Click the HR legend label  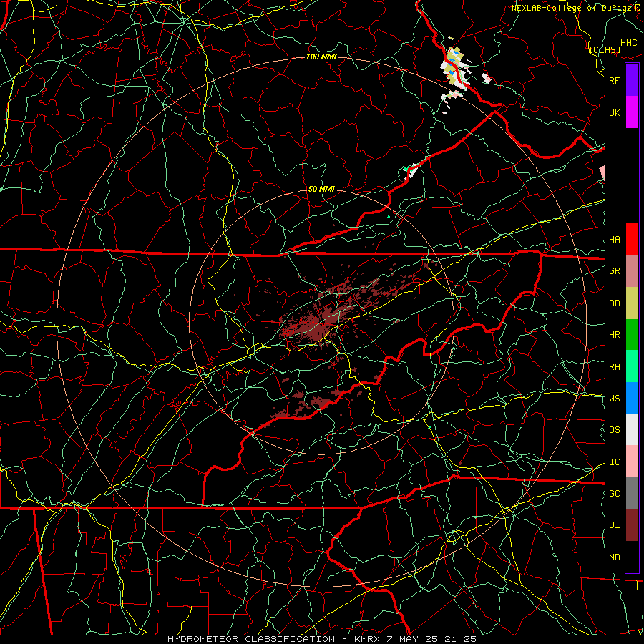click(614, 335)
